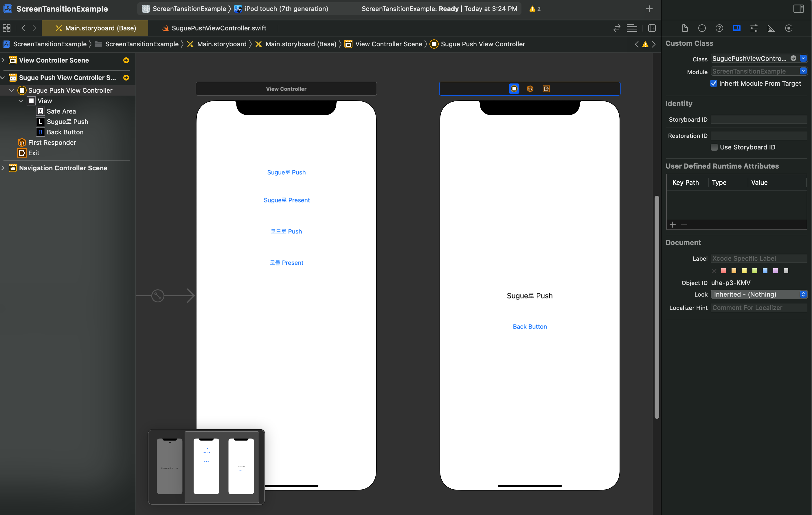Enable Use Storyboard ID checkbox
This screenshot has width=812, height=515.
[714, 147]
